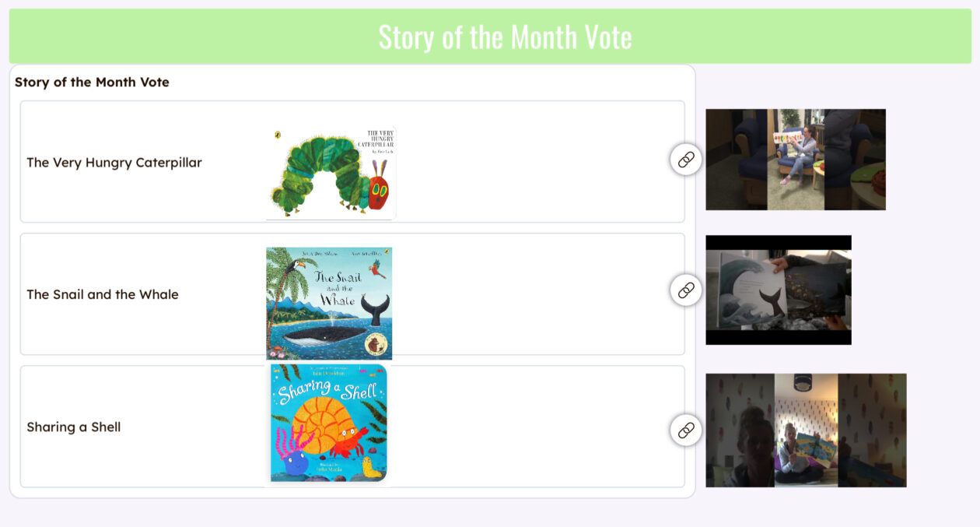The height and width of the screenshot is (527, 980).
Task: Open The Snail and the Whale cover image
Action: tap(329, 303)
